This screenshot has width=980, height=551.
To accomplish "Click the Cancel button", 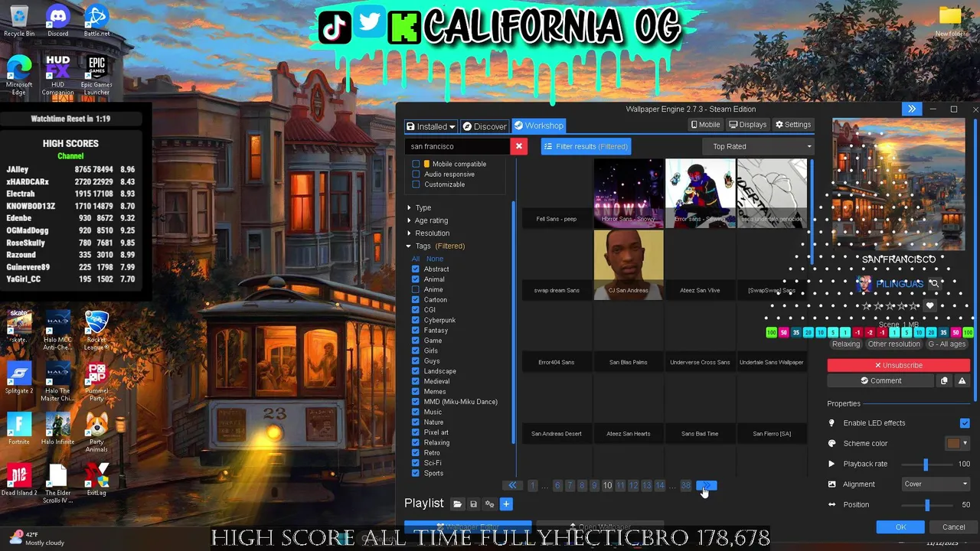I will [954, 527].
